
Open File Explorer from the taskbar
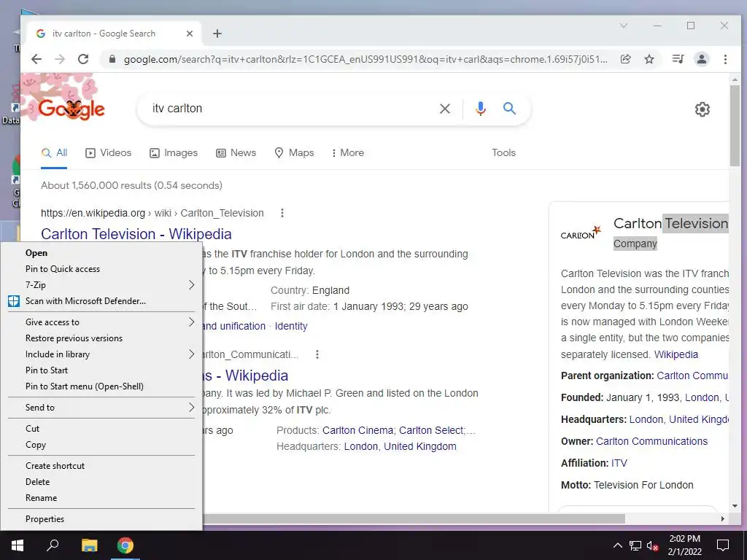click(x=89, y=545)
